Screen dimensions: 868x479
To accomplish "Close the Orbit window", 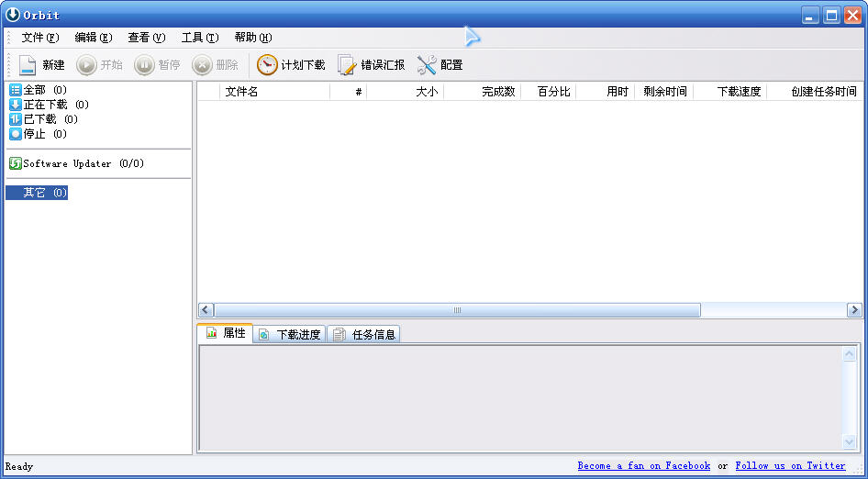I will click(852, 16).
